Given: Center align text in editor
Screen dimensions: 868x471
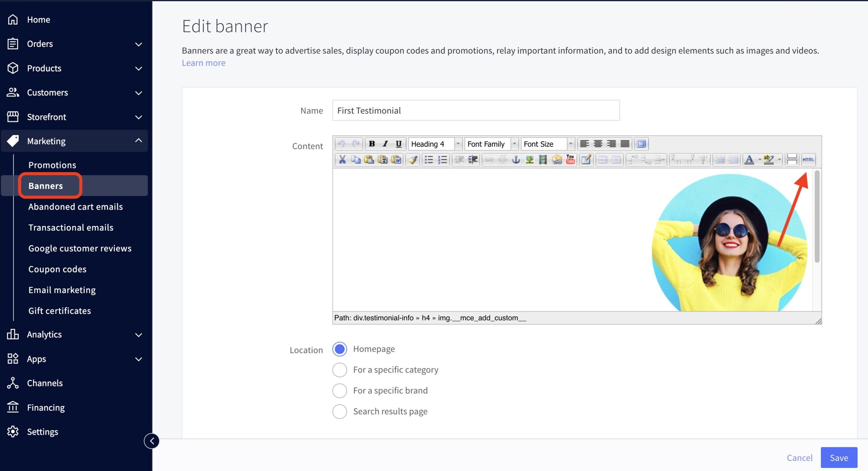Looking at the screenshot, I should [598, 144].
